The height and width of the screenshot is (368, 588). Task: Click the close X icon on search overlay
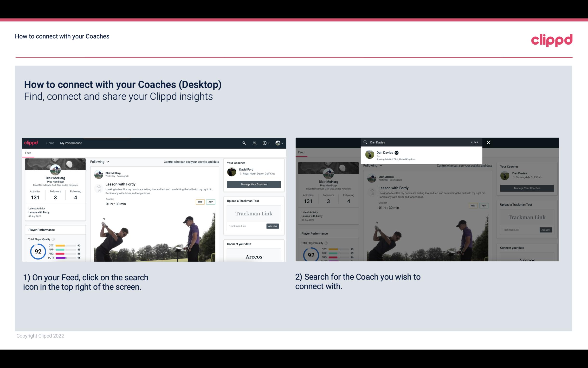(488, 142)
